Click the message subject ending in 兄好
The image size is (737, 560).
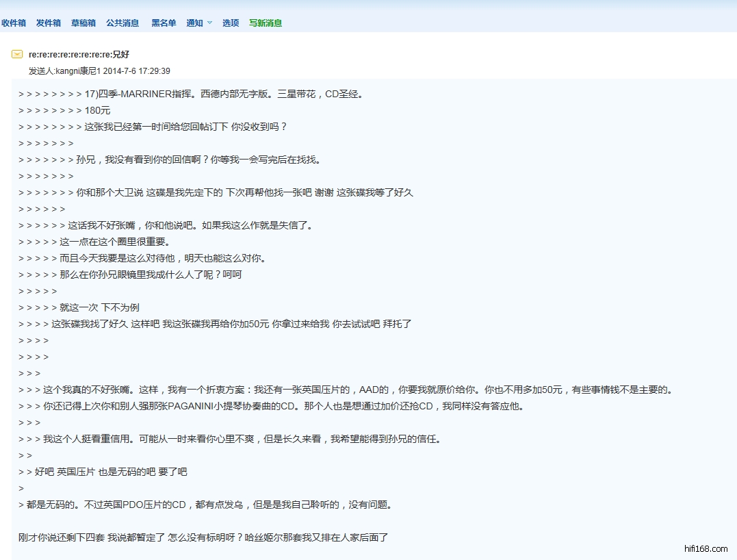coord(79,54)
